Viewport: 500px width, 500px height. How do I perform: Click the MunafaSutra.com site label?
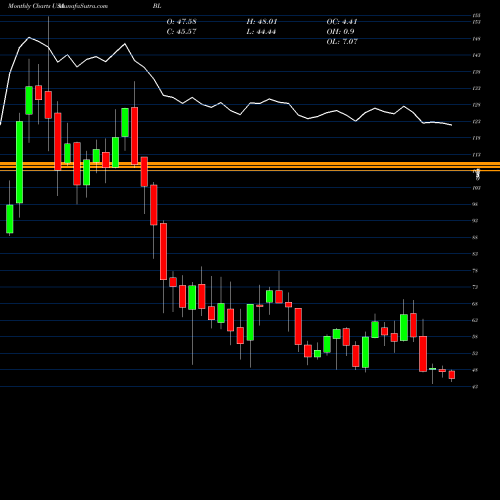(x=83, y=6)
